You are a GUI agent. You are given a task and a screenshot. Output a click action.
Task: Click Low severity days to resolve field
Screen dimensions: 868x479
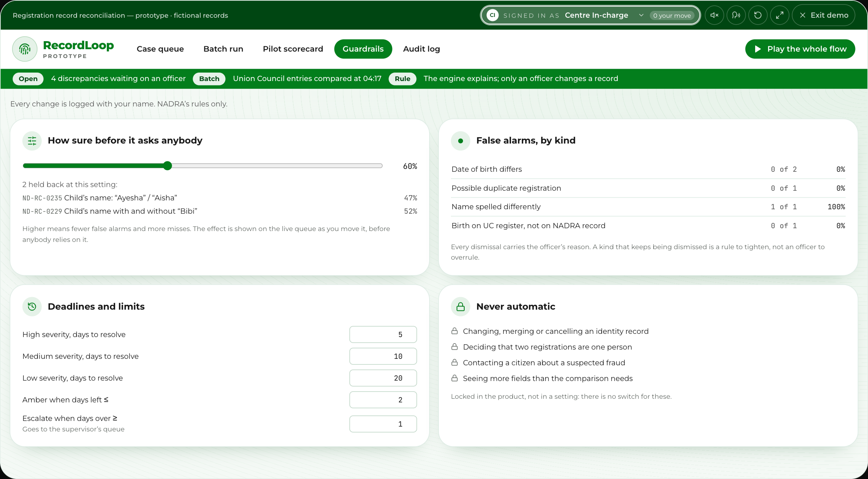(x=383, y=378)
